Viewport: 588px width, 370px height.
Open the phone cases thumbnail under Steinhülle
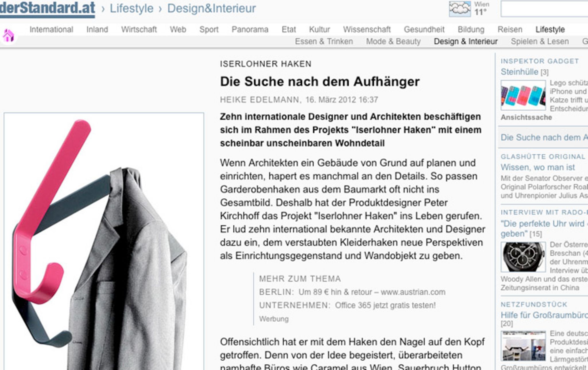point(523,95)
